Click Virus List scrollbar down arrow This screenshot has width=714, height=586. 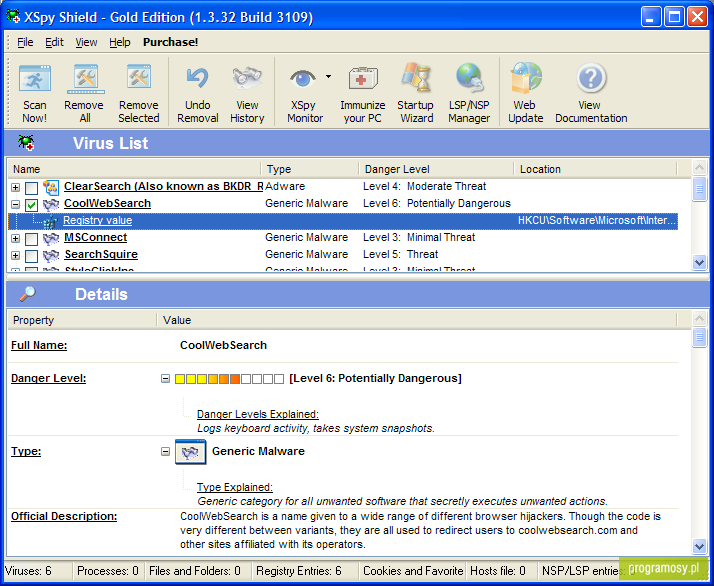coord(699,262)
